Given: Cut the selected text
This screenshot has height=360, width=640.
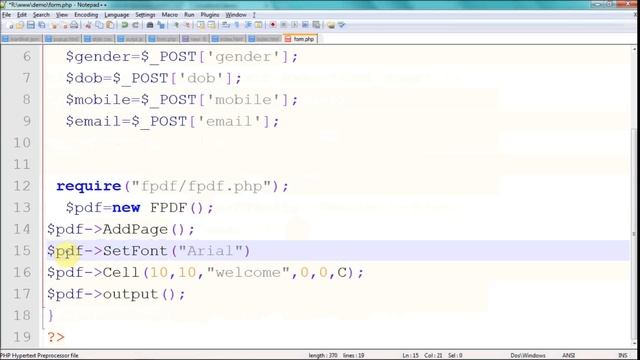Looking at the screenshot, I should click(88, 25).
